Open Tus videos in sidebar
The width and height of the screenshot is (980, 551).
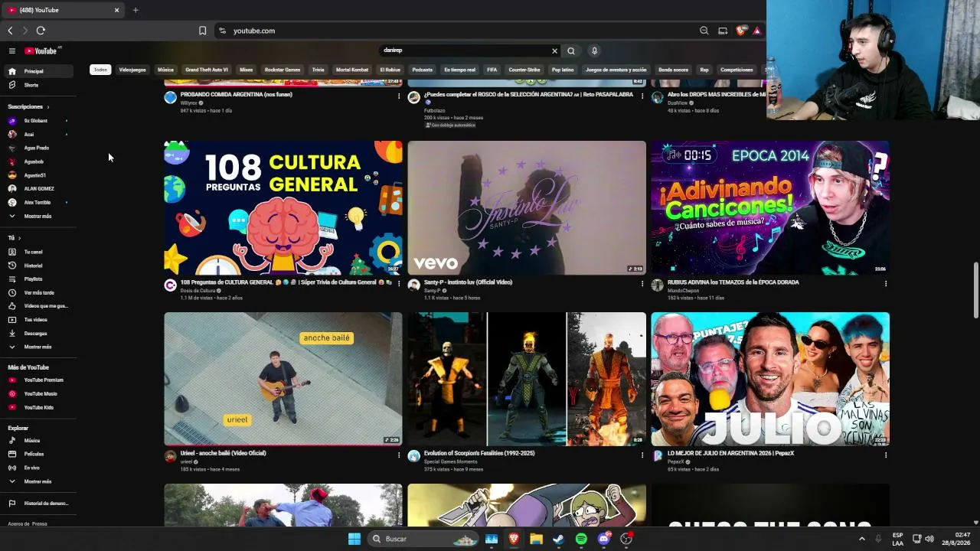point(35,320)
